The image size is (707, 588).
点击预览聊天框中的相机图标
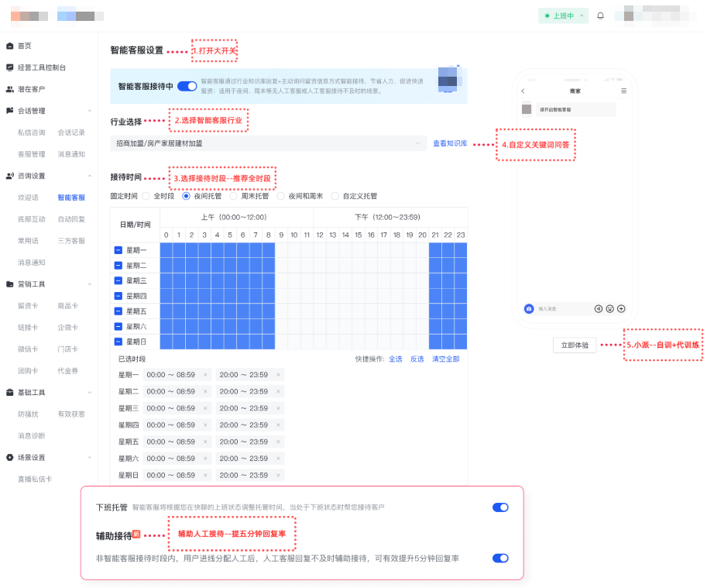[529, 308]
